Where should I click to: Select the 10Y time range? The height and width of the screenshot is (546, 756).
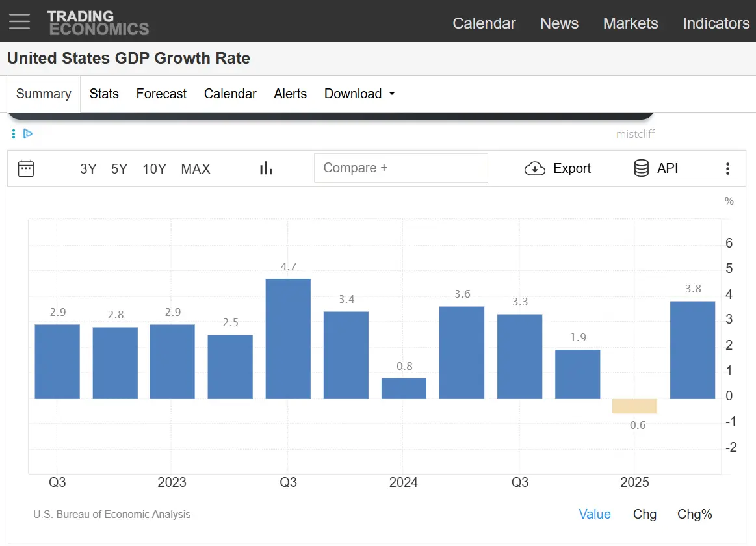(x=154, y=169)
